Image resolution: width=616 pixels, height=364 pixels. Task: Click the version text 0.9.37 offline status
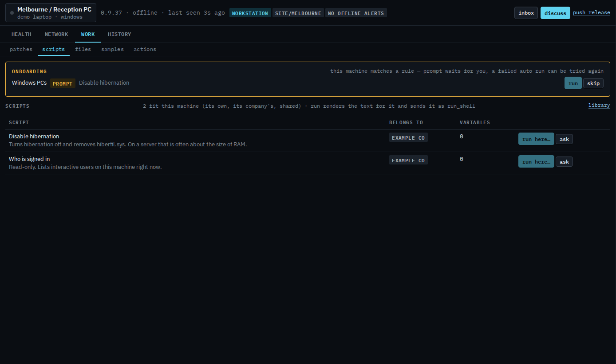[163, 13]
